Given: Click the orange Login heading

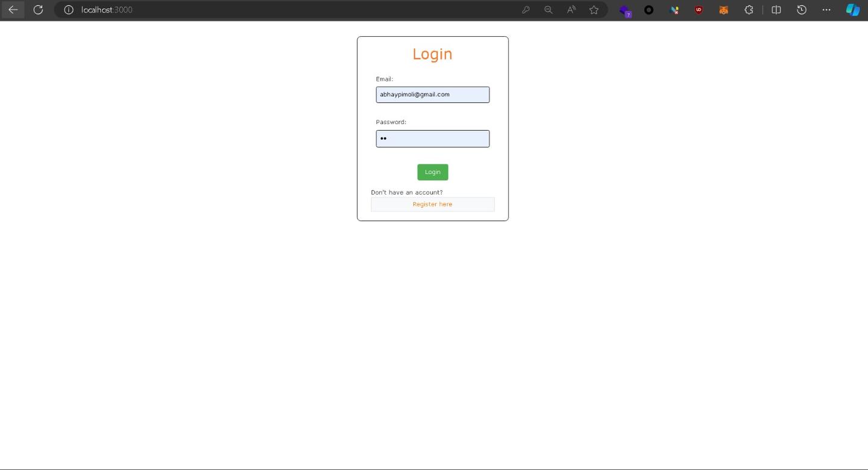Looking at the screenshot, I should pos(432,54).
